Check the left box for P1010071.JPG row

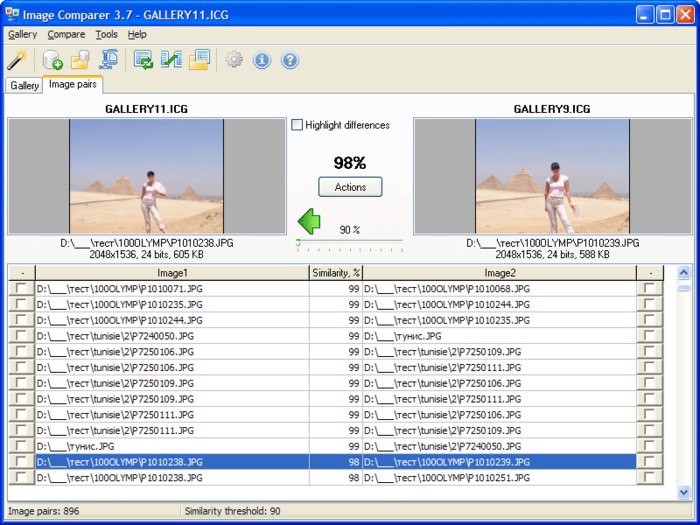point(21,288)
